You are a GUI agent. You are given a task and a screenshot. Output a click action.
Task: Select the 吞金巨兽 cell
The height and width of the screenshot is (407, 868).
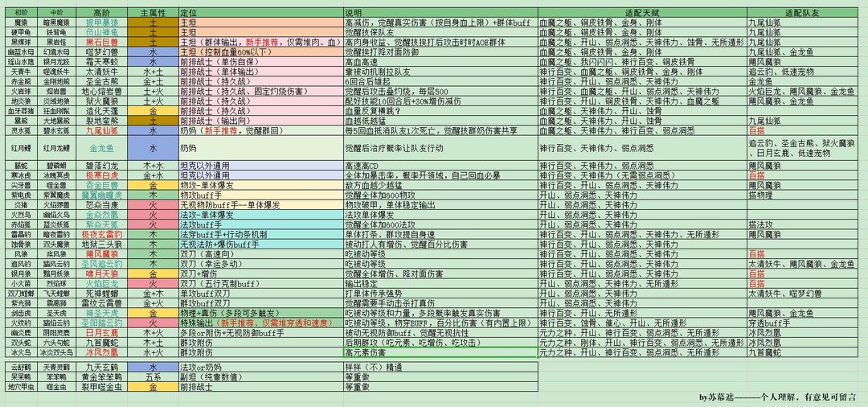(101, 185)
